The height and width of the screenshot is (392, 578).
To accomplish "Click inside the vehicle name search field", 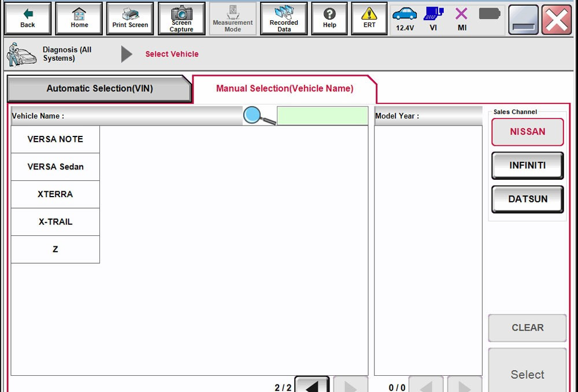I will [x=322, y=115].
